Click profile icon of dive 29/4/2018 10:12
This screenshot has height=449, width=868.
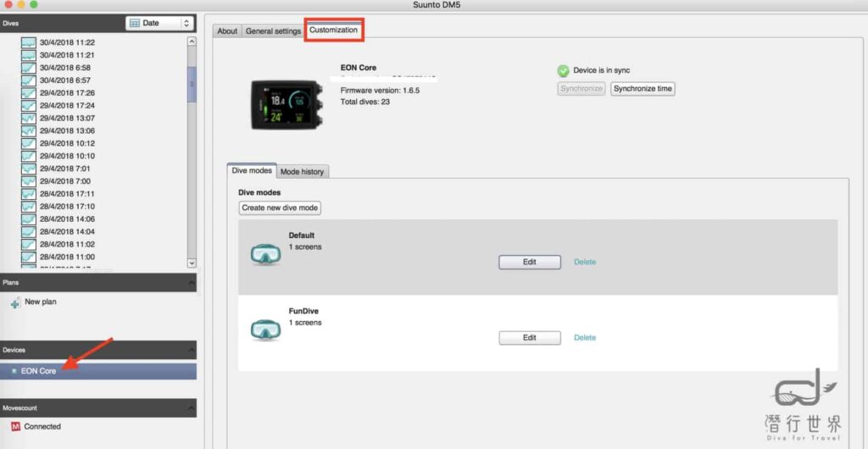click(29, 143)
